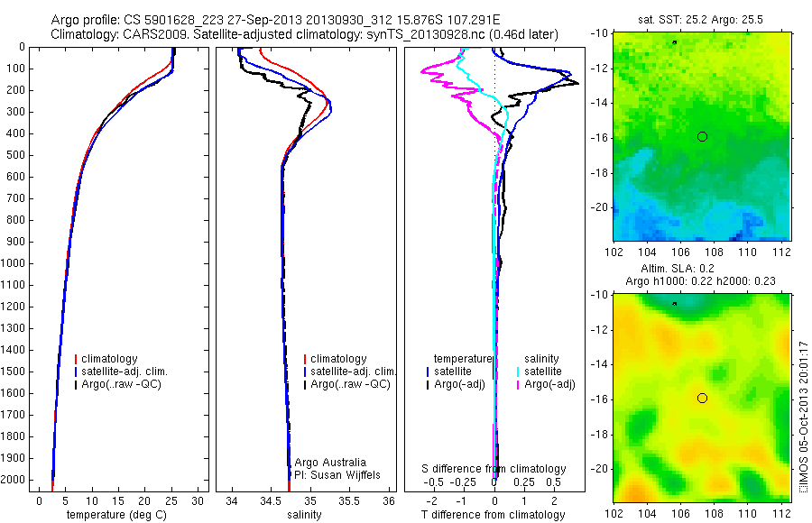Click the 35.5 salinity axis tick label
The width and height of the screenshot is (812, 523).
point(348,501)
